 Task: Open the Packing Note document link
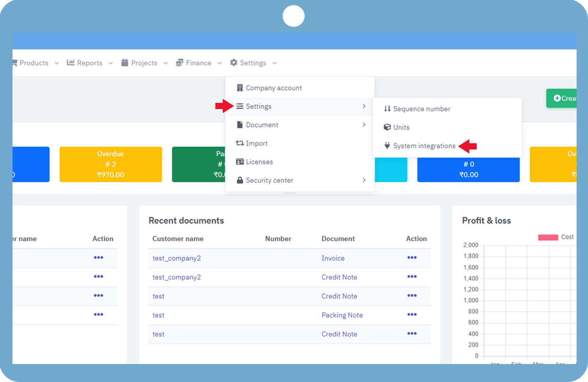coord(342,315)
